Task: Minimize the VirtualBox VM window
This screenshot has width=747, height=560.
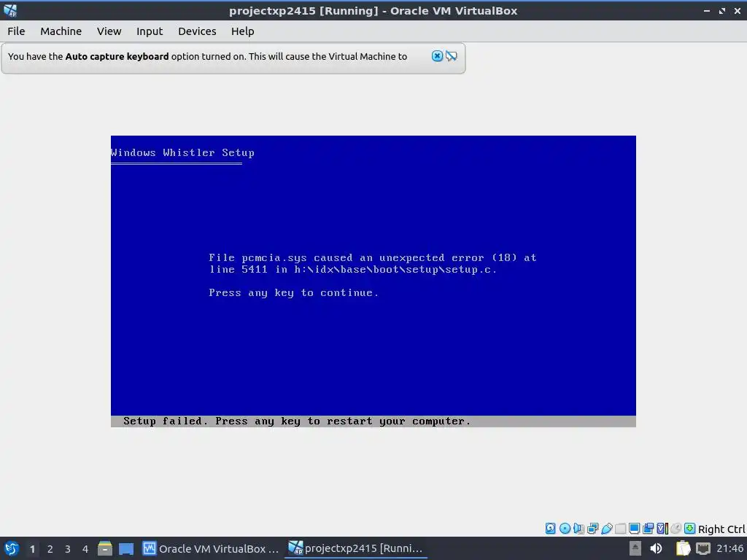Action: click(x=707, y=10)
